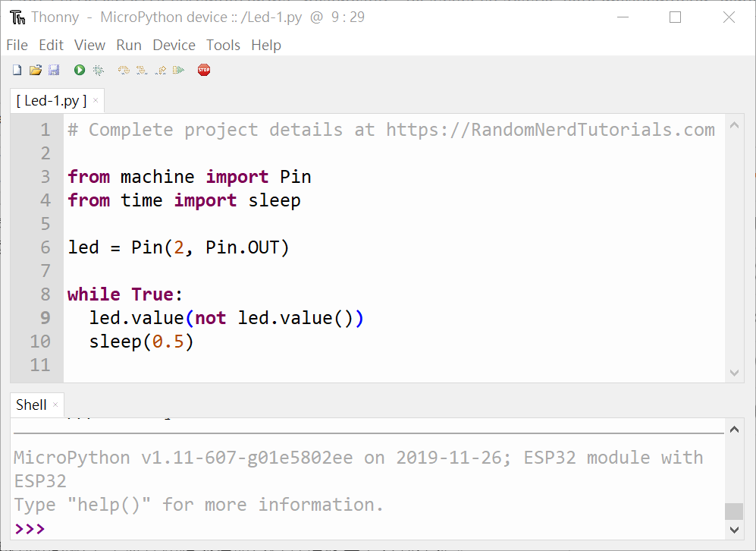Step into the current statement
The image size is (756, 551).
(x=142, y=69)
